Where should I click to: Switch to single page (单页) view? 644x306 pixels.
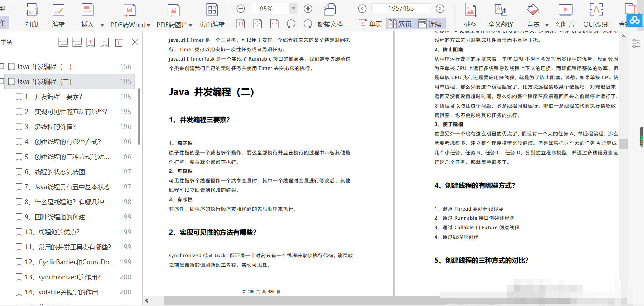371,24
